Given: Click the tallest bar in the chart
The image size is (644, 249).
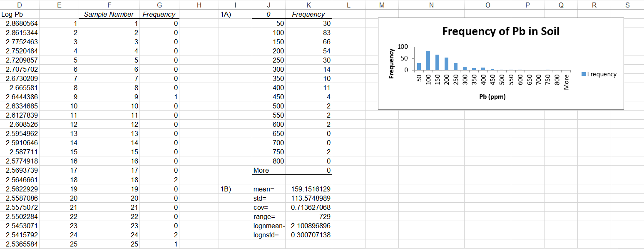Looking at the screenshot, I should coord(428,60).
